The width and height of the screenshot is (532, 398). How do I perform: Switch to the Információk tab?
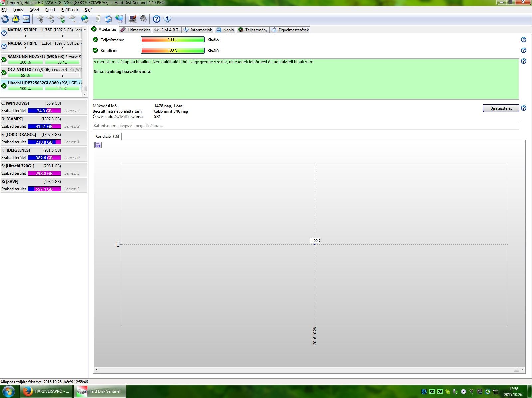coord(198,30)
